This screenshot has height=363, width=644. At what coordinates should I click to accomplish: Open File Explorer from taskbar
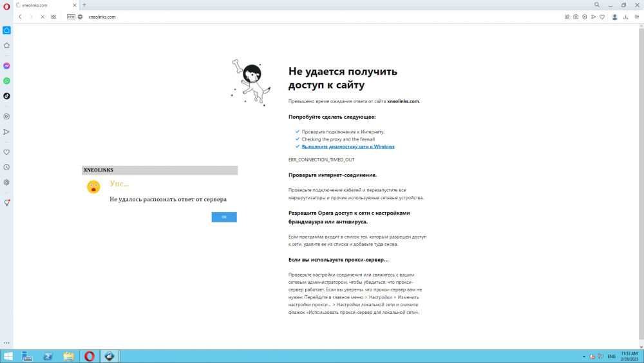click(x=69, y=356)
